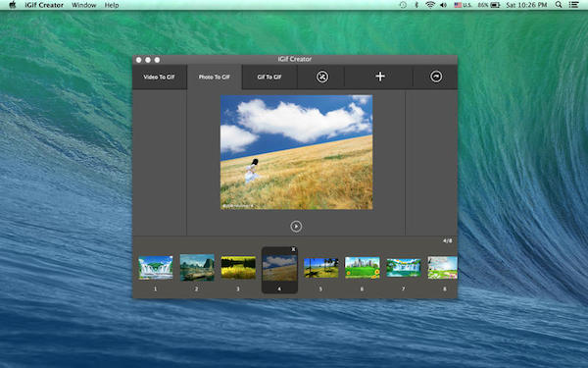This screenshot has width=588, height=368.
Task: Add photos with the plus icon
Action: point(380,77)
